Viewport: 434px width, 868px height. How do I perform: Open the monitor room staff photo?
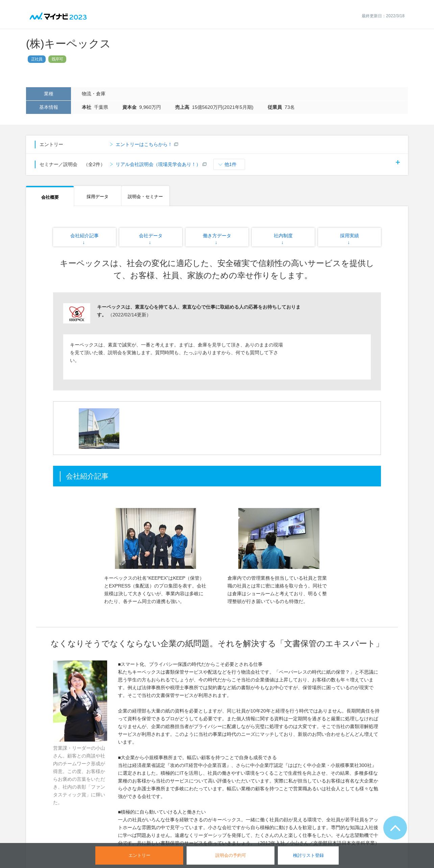coord(279,538)
